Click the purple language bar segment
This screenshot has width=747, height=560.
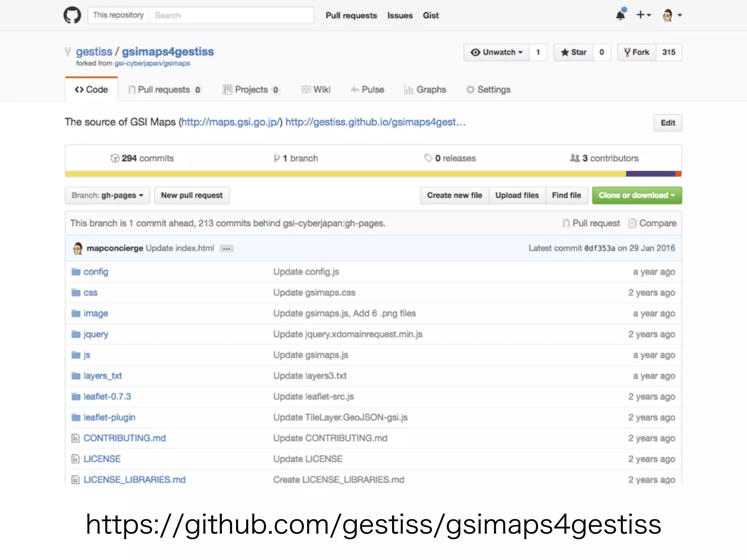pyautogui.click(x=650, y=174)
